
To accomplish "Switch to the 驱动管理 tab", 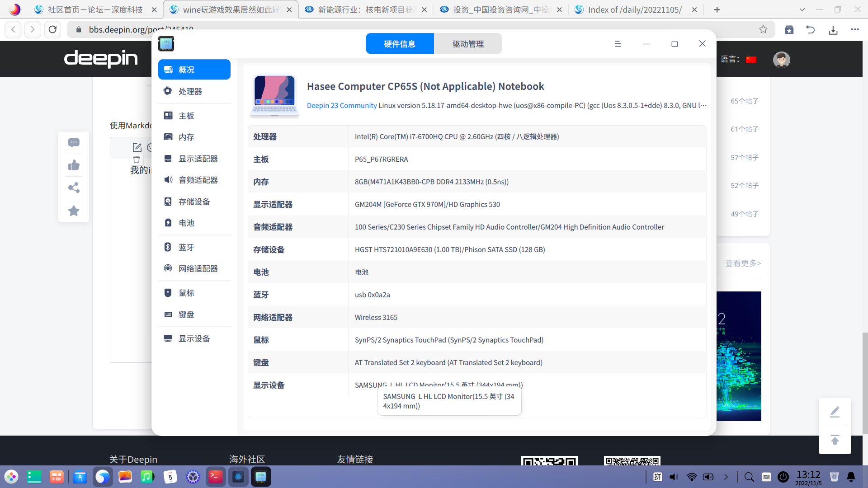I will pyautogui.click(x=467, y=44).
